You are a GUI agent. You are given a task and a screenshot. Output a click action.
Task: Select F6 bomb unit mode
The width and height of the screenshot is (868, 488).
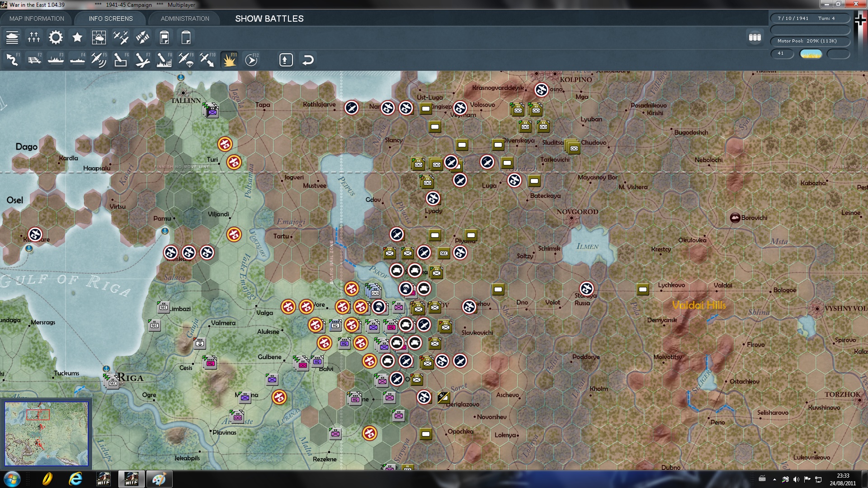pos(121,60)
